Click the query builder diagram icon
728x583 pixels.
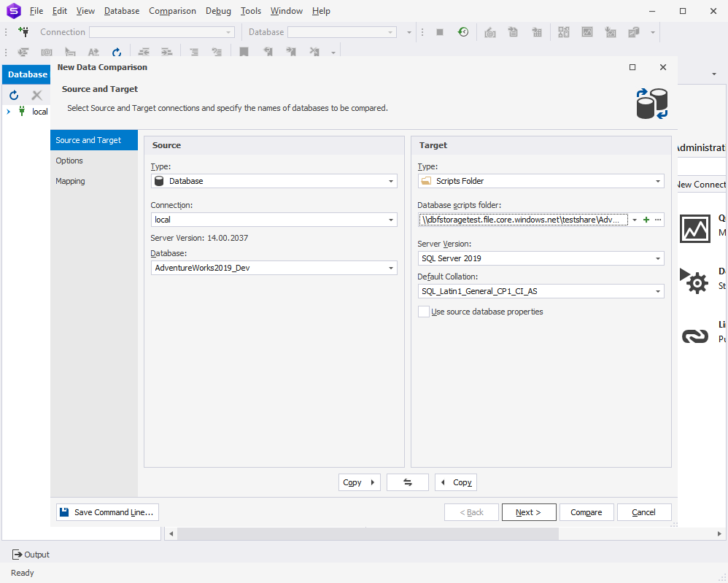pyautogui.click(x=564, y=32)
